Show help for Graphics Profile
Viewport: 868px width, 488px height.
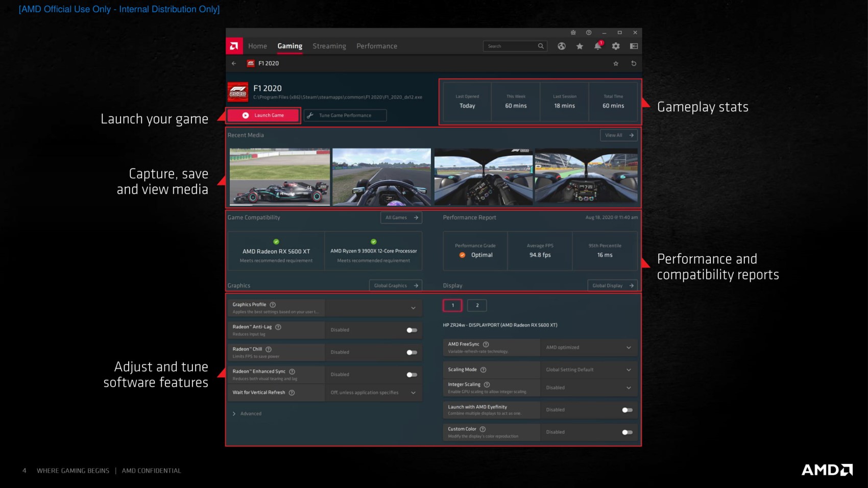click(273, 305)
